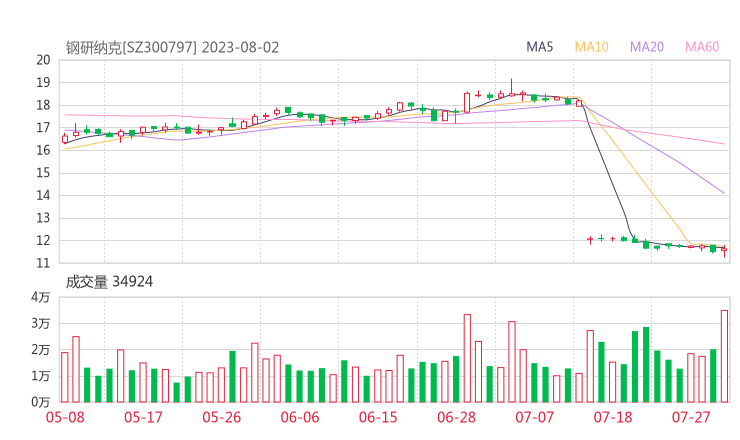Image resolution: width=740 pixels, height=440 pixels.
Task: Click the price axis value 11
Action: (43, 263)
